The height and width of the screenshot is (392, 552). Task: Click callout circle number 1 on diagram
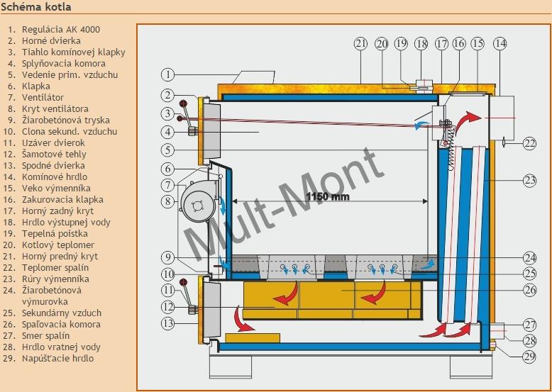[167, 74]
